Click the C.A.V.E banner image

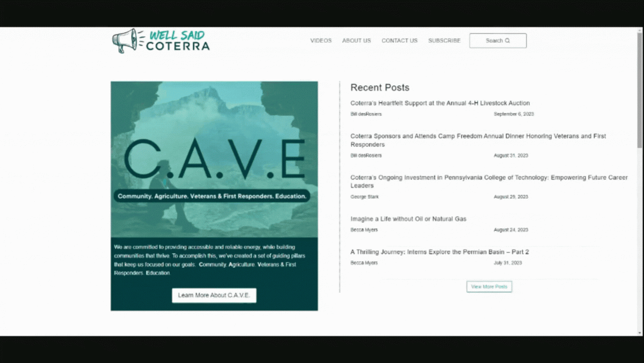pos(214,159)
